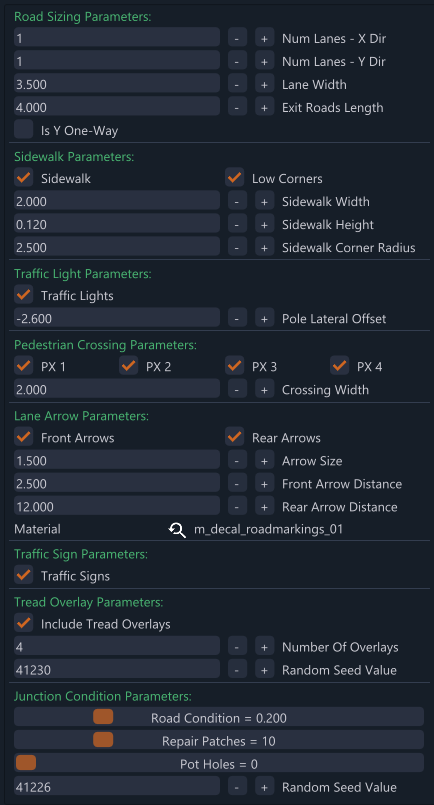
Task: Increase Number Of Overlays with plus
Action: pos(265,647)
